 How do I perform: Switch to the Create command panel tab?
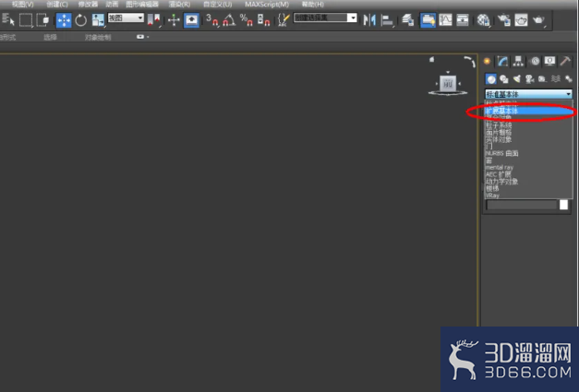pyautogui.click(x=487, y=61)
